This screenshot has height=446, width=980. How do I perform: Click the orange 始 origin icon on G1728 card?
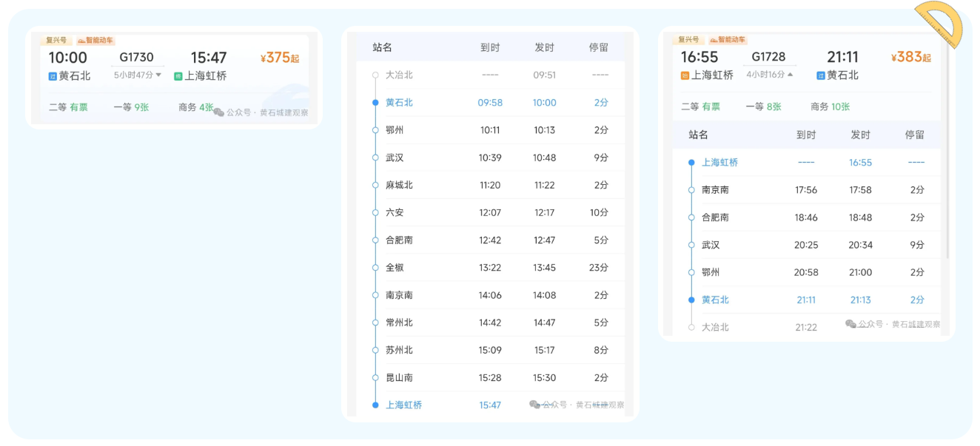pyautogui.click(x=684, y=75)
